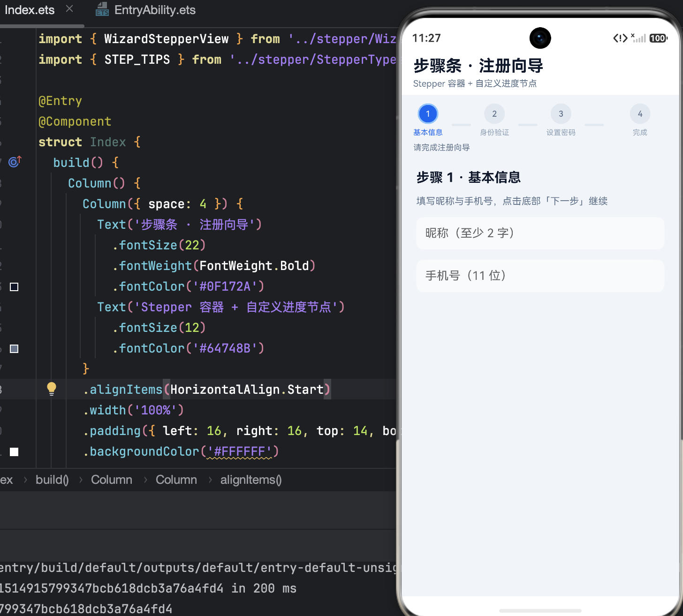The height and width of the screenshot is (616, 683).
Task: Click the phone front camera cutout
Action: (x=540, y=38)
